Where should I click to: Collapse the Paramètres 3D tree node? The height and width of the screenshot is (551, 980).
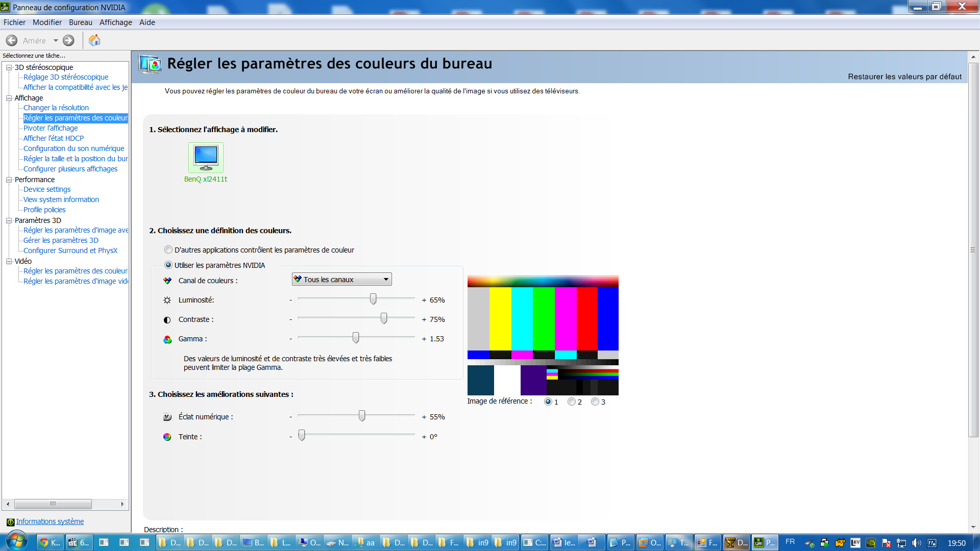[x=9, y=220]
